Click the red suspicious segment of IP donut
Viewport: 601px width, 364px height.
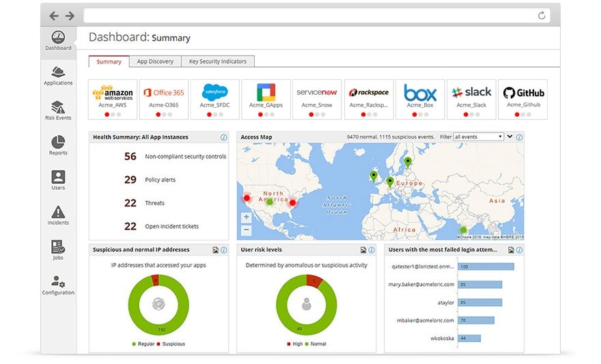point(155,280)
